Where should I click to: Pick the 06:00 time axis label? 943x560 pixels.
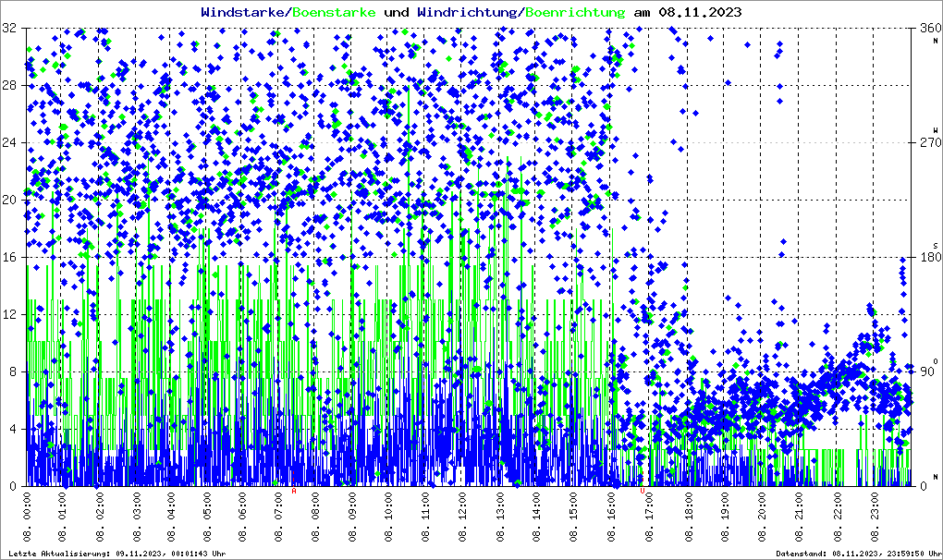tap(244, 517)
